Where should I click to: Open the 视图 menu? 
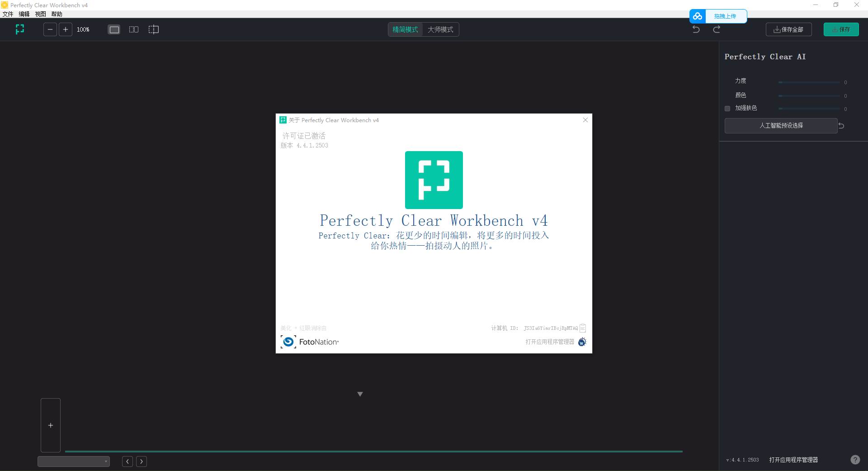40,14
